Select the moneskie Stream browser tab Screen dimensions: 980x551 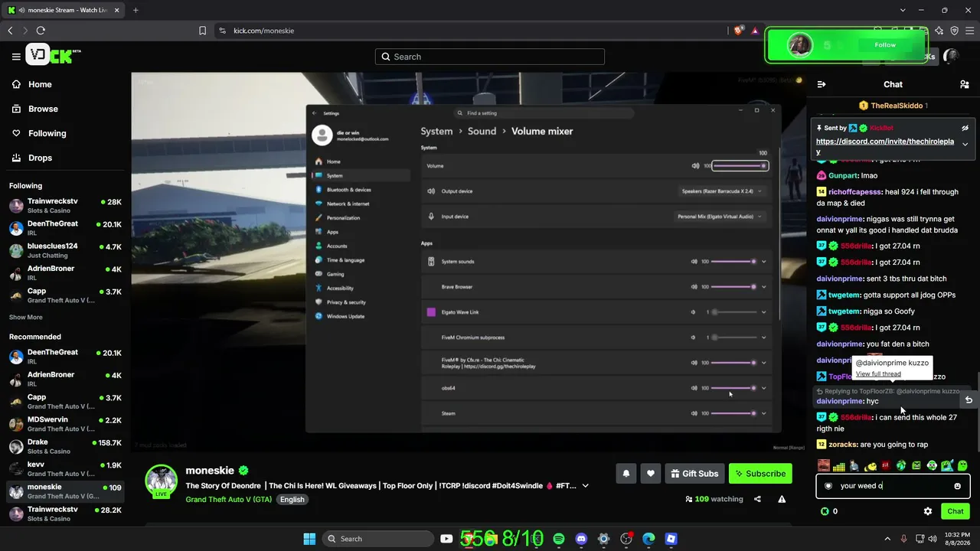(62, 10)
